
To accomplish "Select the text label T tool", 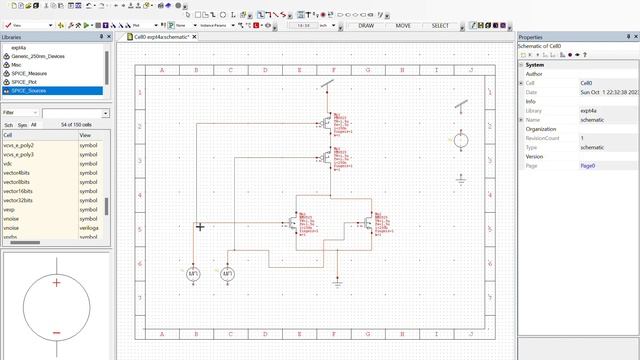I will (309, 15).
